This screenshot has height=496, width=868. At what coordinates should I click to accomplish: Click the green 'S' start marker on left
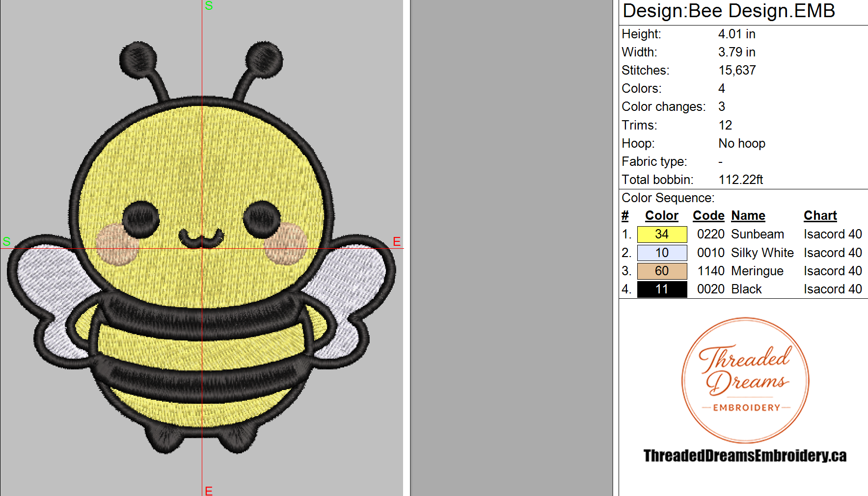pyautogui.click(x=6, y=241)
